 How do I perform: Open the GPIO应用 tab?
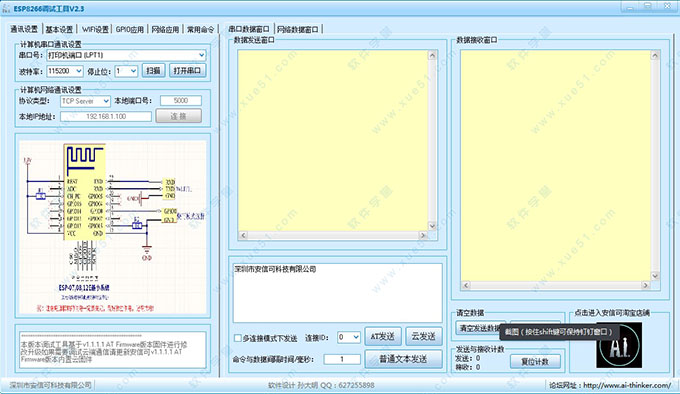(130, 29)
